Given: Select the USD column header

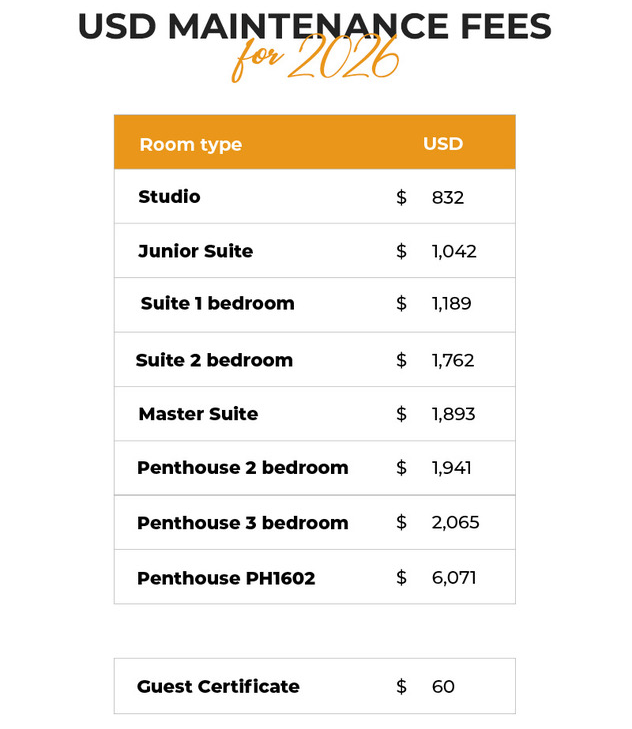Looking at the screenshot, I should 443,143.
